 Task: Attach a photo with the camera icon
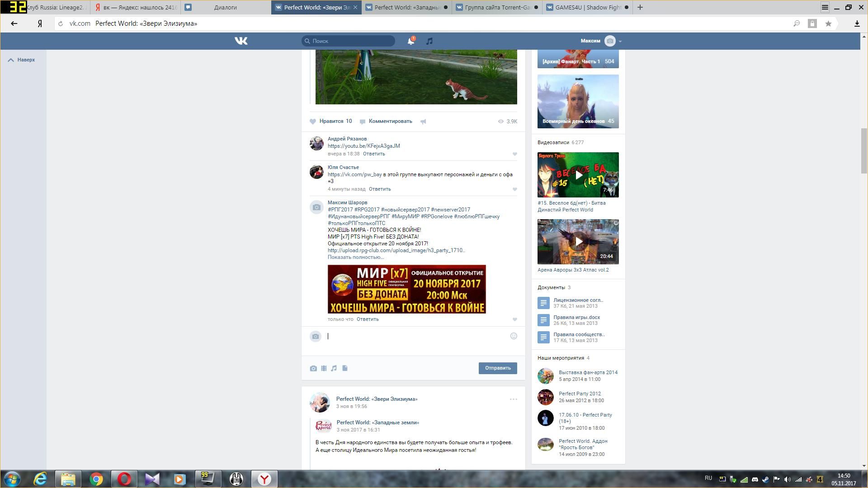313,368
